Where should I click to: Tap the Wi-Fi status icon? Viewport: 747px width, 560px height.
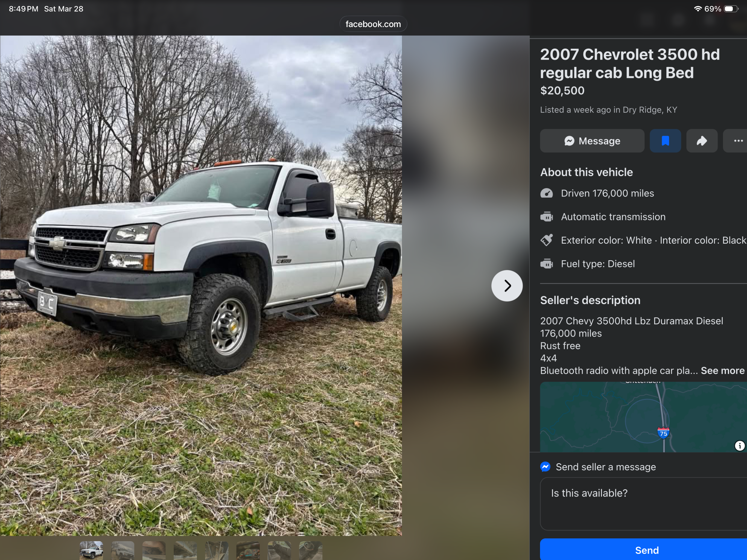[x=698, y=9]
